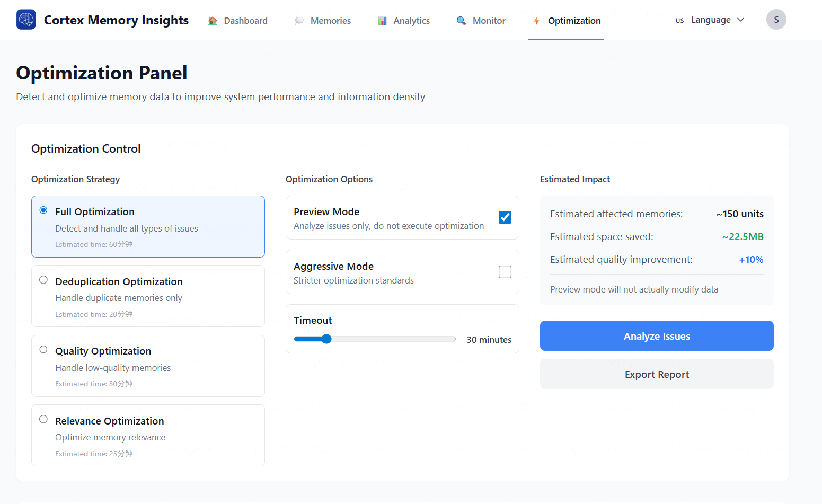Click the 'Estimated Impact' column label

(x=575, y=179)
